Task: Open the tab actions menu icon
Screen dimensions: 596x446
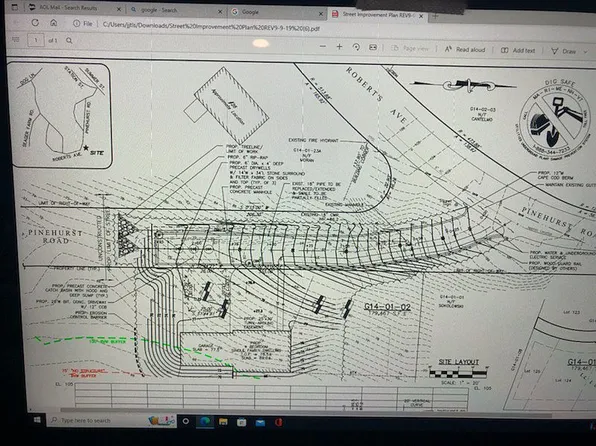Action: (15, 7)
